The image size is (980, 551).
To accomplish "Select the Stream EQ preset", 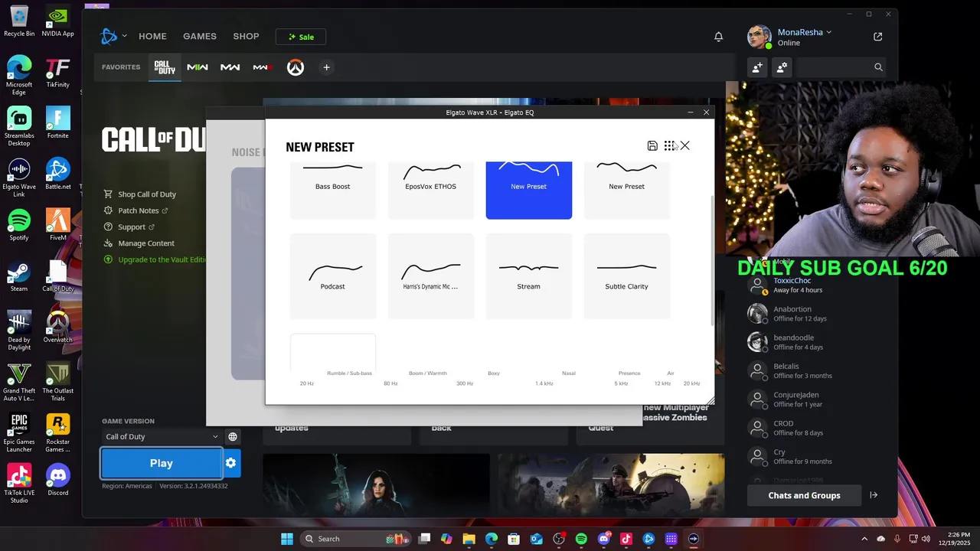I will click(529, 276).
